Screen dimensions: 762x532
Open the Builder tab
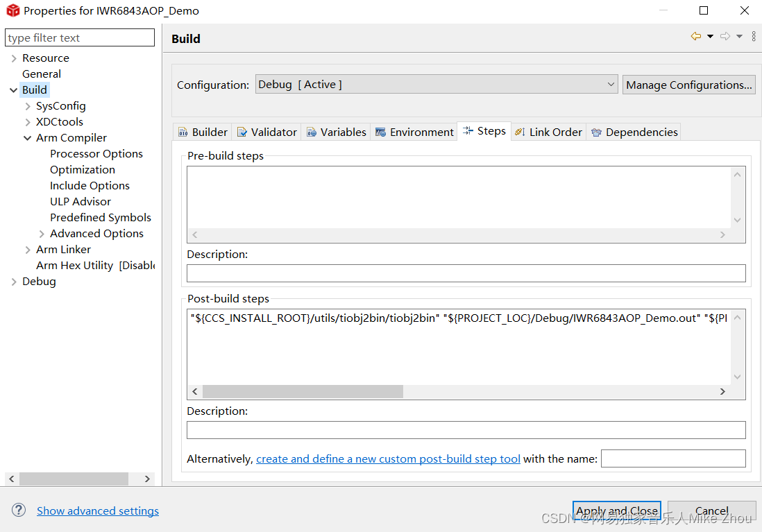203,132
